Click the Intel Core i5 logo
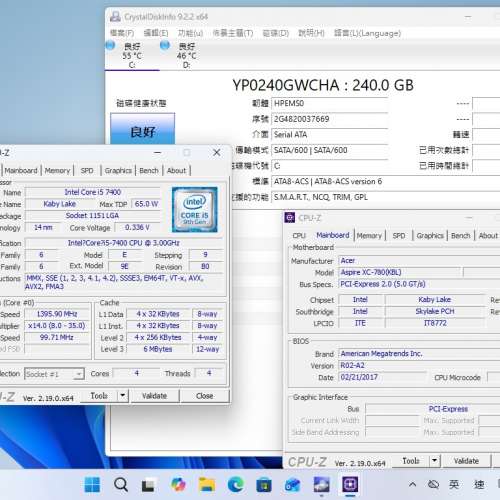 click(195, 209)
